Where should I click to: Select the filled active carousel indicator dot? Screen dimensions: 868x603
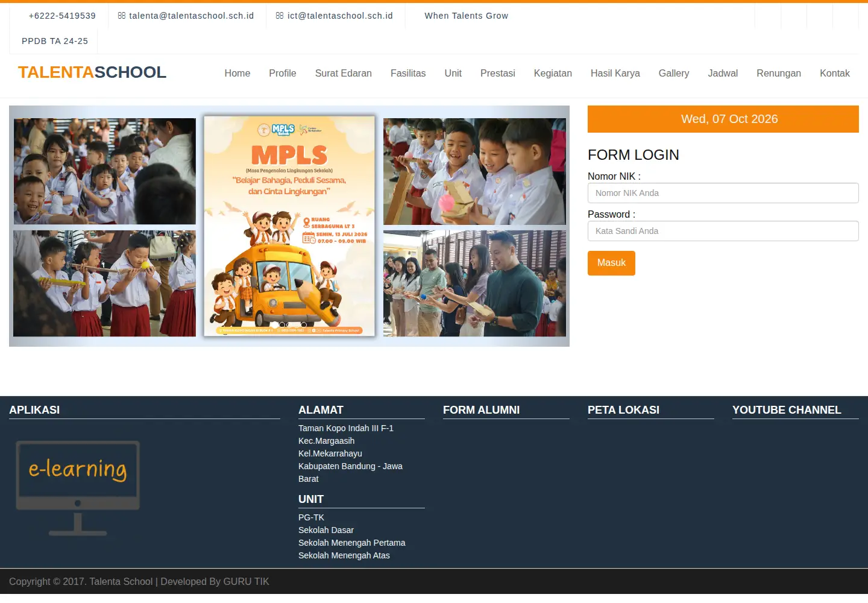tap(275, 325)
